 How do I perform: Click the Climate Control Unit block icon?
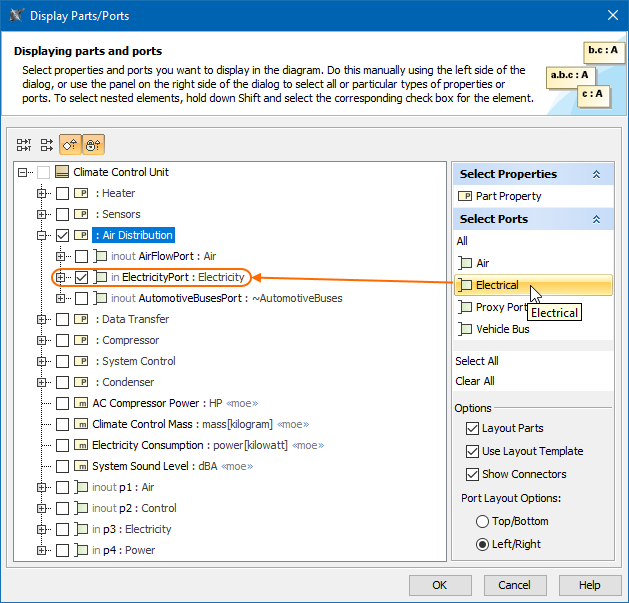click(x=62, y=172)
